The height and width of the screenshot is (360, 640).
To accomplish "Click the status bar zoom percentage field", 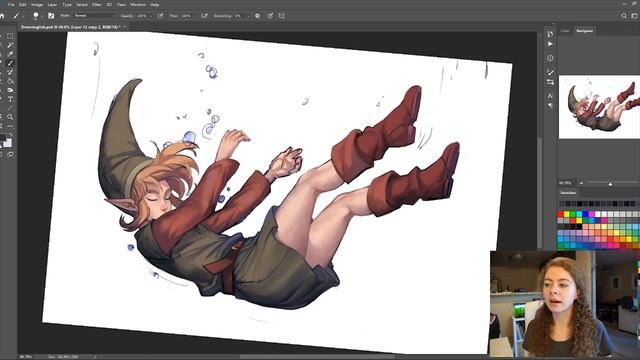I will click(x=26, y=357).
